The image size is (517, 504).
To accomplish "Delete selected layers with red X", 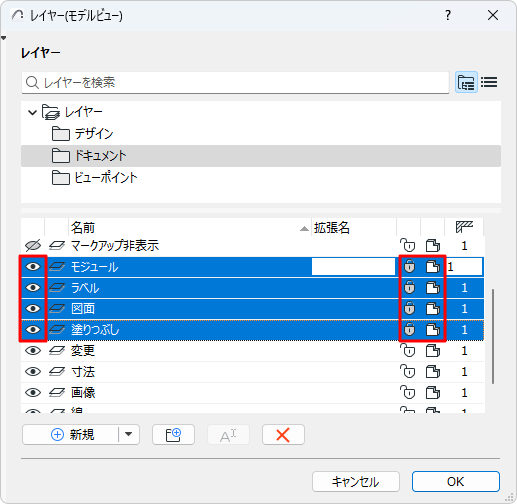I will click(x=283, y=435).
